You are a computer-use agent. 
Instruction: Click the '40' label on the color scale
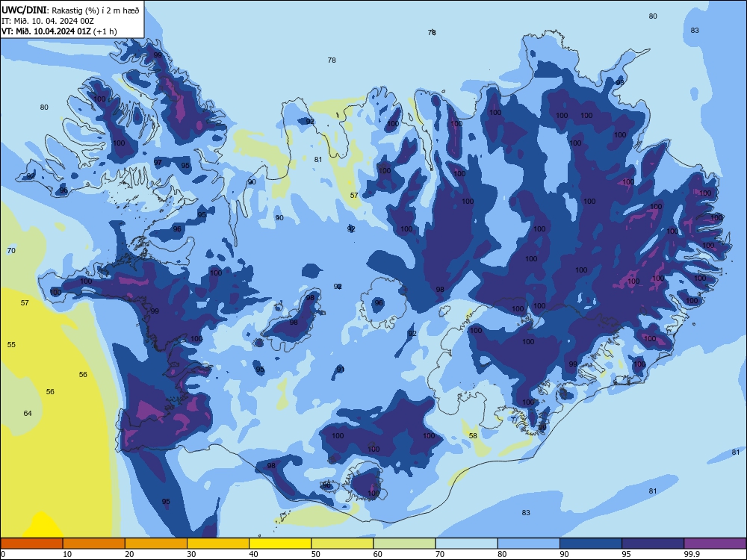253,554
